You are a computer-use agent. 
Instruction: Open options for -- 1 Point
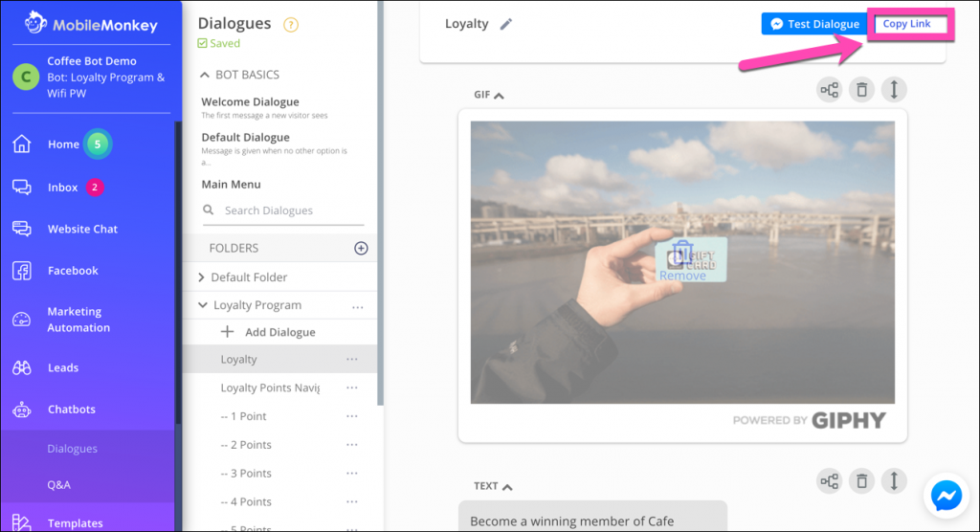352,416
